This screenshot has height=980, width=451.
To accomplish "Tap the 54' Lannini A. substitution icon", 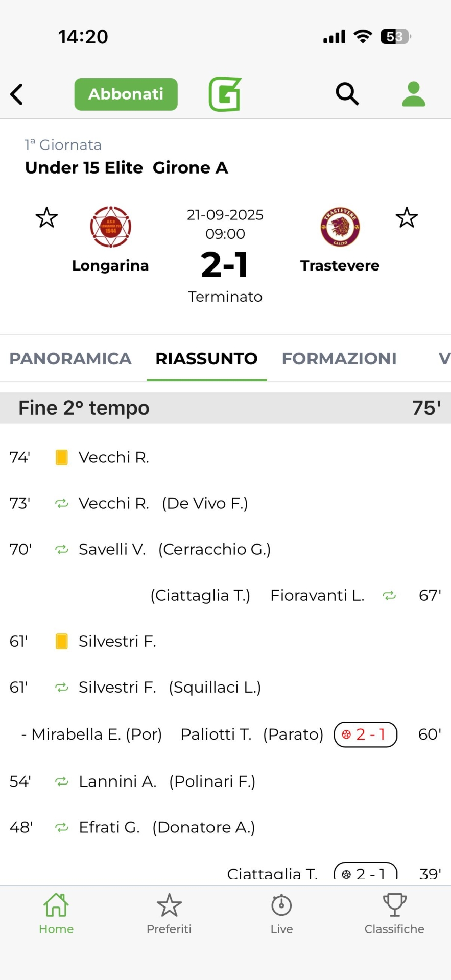I will (x=62, y=781).
